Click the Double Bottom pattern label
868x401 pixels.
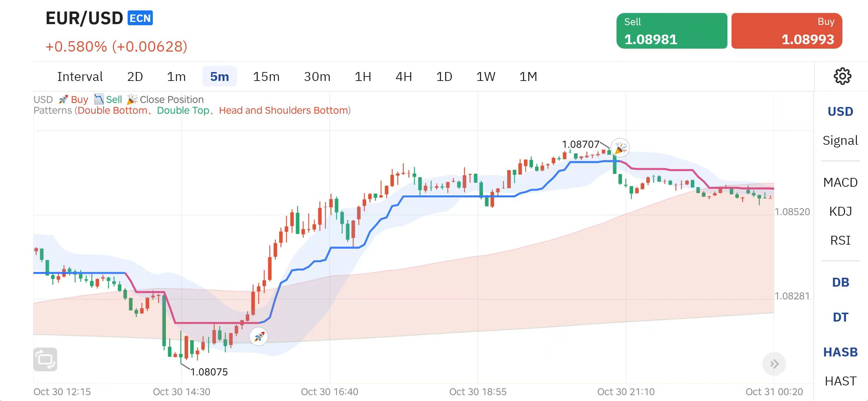(112, 110)
